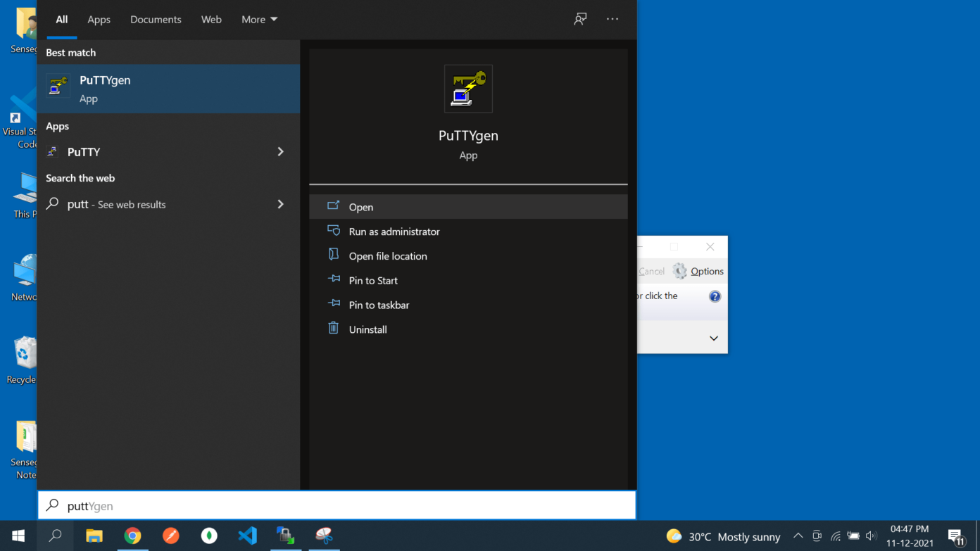Click the PuTTYgen key icon in the preview panel
Screen dimensions: 980x551
click(467, 88)
